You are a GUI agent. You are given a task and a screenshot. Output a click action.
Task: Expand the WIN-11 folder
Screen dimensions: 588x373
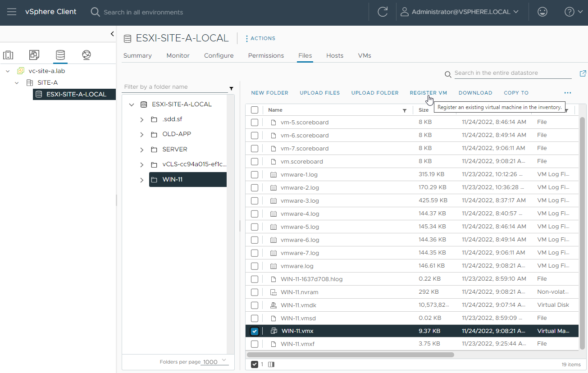[x=142, y=180]
